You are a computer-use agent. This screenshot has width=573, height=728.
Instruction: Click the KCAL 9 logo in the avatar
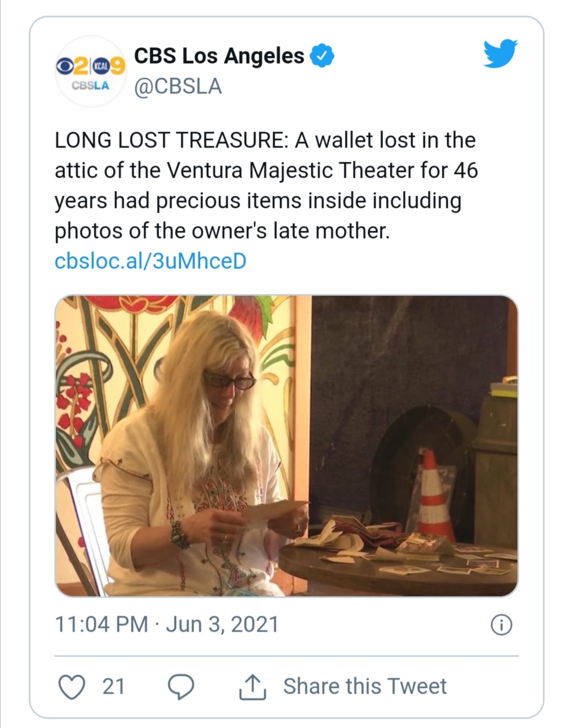point(108,66)
